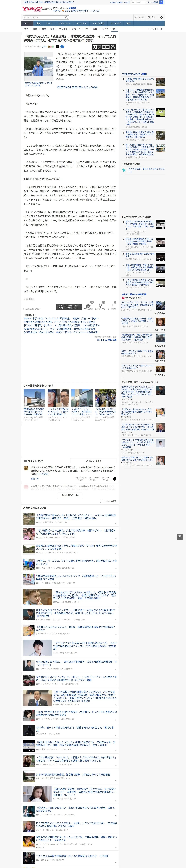Viewport: 186px width, 868px height.
Task: Open the 地域 category
Action: 114,29
